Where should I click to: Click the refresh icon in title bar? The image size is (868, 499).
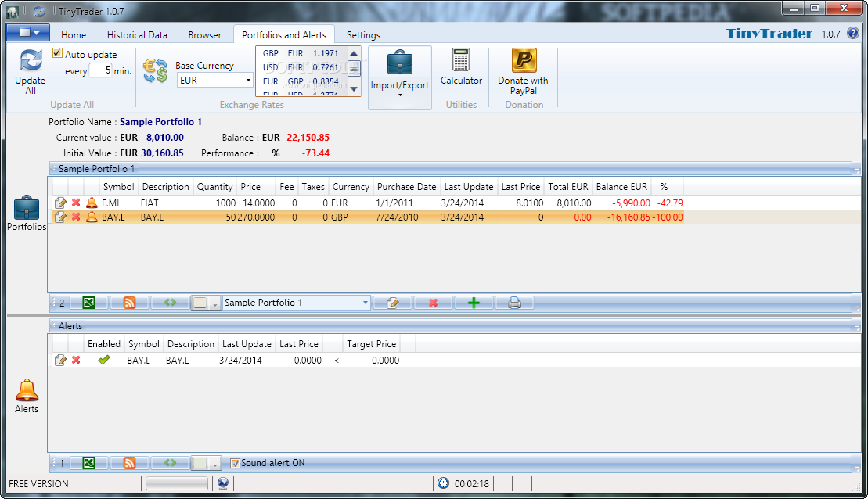tap(39, 11)
